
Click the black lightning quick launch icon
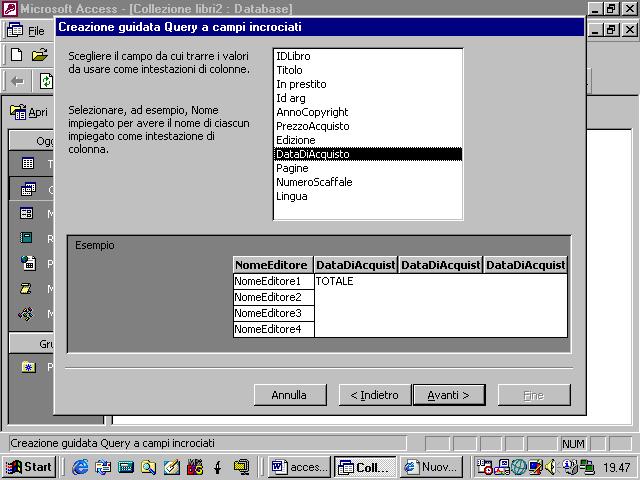click(218, 467)
